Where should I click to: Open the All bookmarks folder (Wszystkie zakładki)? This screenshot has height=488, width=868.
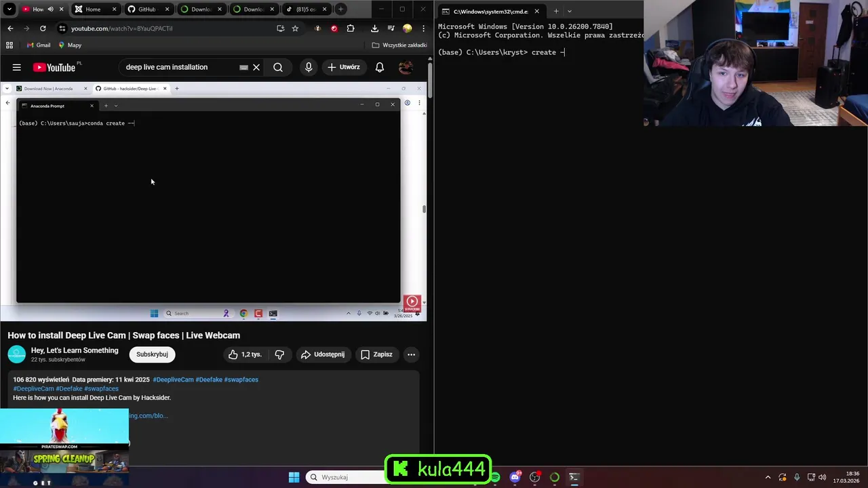click(x=399, y=45)
